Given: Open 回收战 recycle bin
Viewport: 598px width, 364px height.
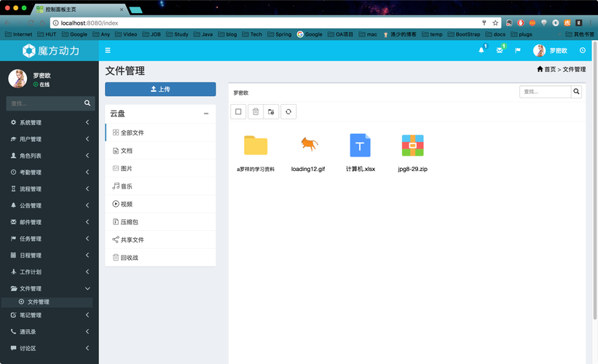Looking at the screenshot, I should 160,258.
